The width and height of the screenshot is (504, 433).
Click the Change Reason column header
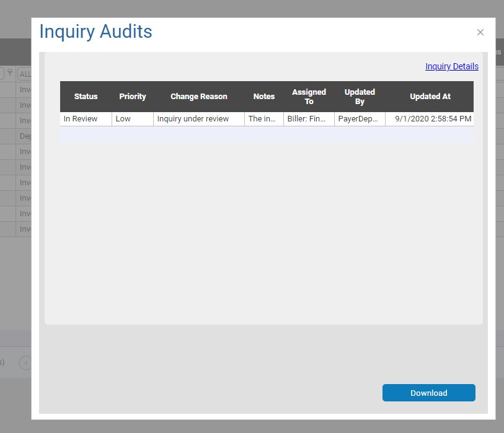[x=198, y=97]
